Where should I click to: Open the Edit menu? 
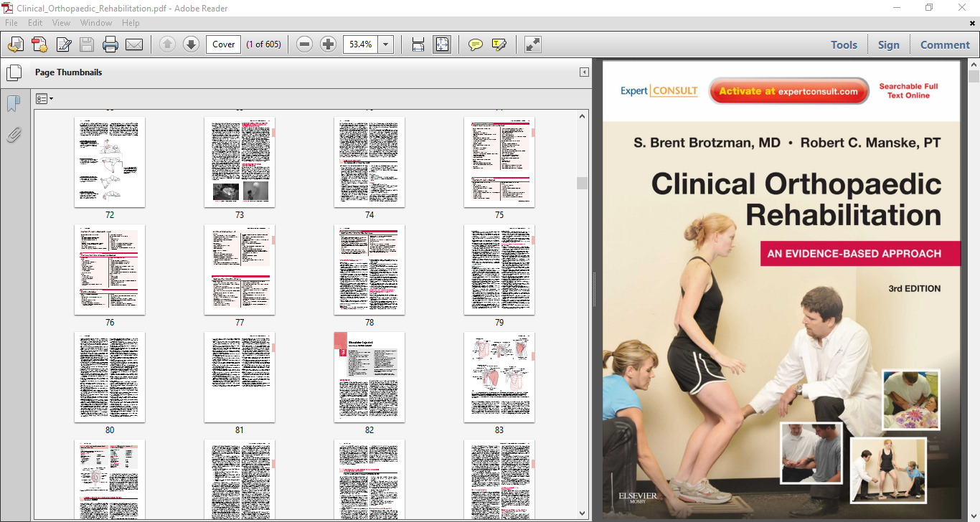click(35, 23)
